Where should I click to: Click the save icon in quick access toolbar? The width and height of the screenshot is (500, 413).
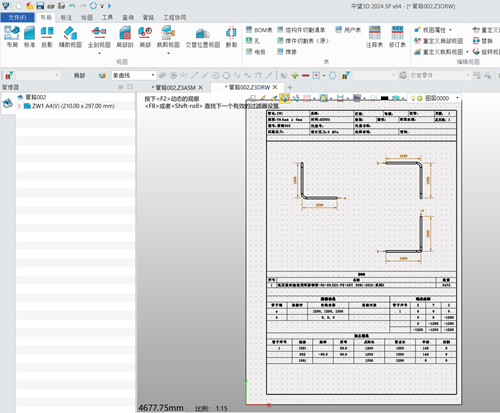tap(40, 6)
